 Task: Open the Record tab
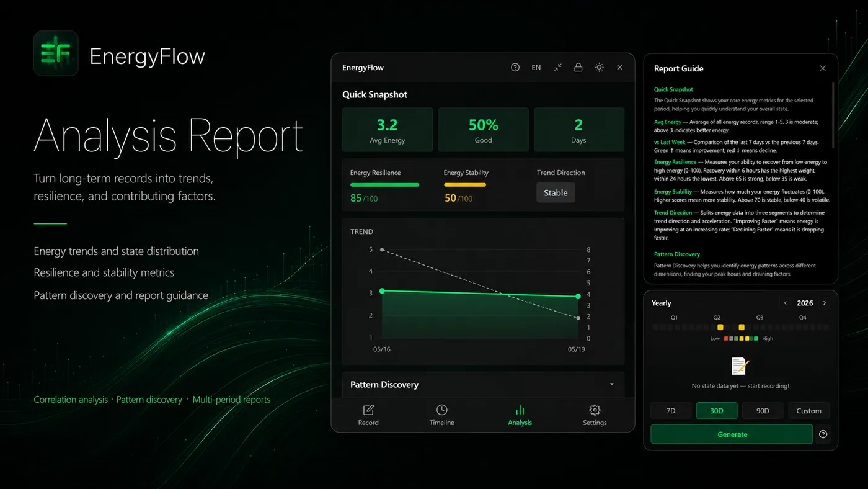[x=368, y=415]
